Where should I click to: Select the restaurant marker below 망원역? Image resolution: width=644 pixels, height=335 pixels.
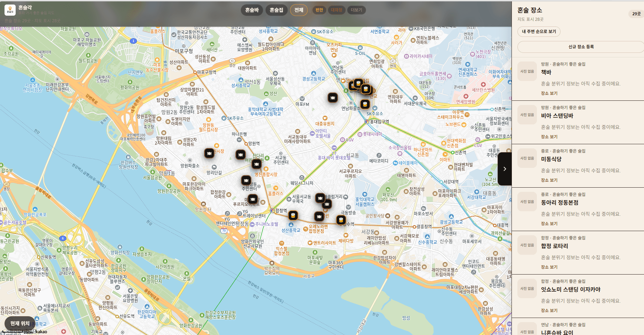240,154
